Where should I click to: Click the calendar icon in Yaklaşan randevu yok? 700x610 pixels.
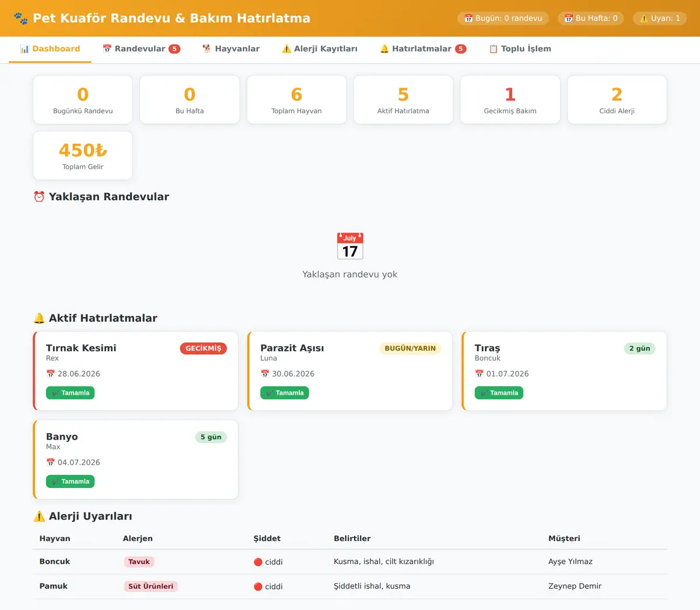(350, 246)
